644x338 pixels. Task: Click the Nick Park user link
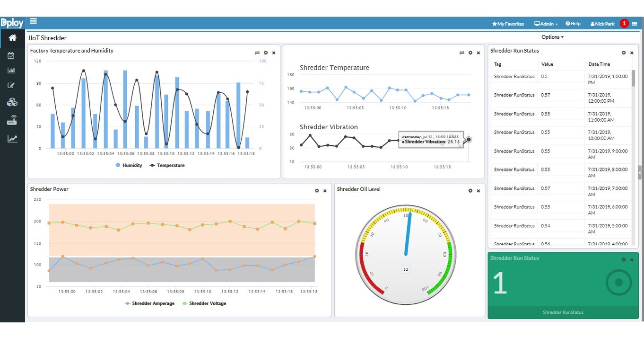(602, 23)
